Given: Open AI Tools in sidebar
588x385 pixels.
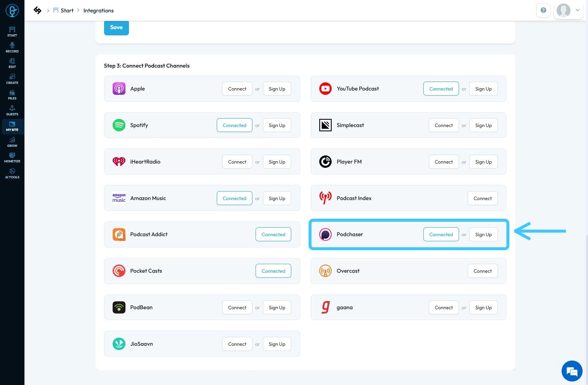Looking at the screenshot, I should click(12, 174).
